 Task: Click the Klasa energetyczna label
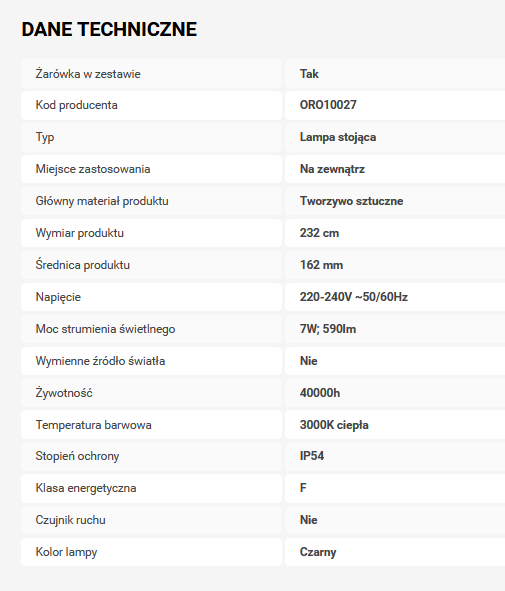[86, 488]
